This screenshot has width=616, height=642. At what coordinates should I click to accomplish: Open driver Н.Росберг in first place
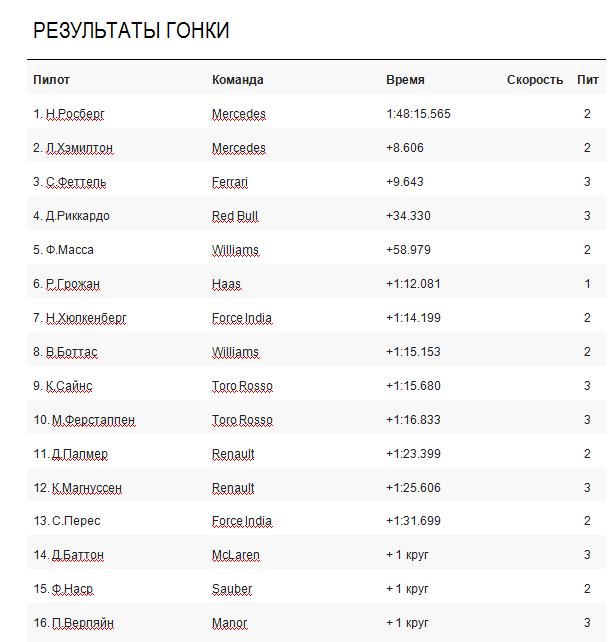(x=75, y=114)
